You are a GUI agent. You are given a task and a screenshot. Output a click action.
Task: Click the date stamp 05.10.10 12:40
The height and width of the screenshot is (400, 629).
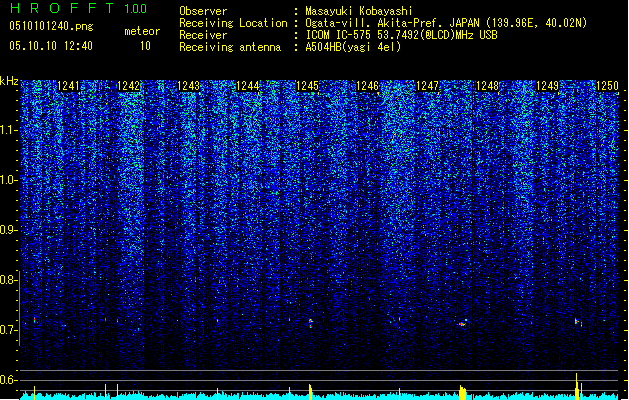pos(51,46)
